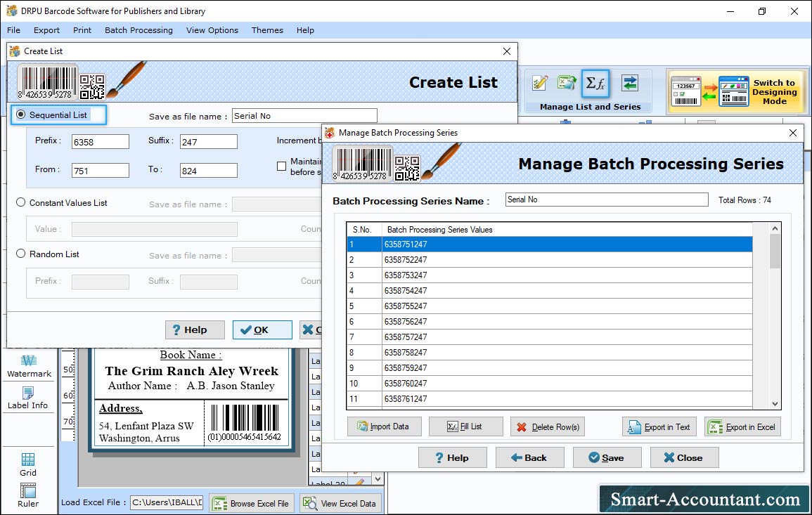Click label list scroll down arrow
Viewport: 812px width, 515px height.
pyautogui.click(x=378, y=478)
